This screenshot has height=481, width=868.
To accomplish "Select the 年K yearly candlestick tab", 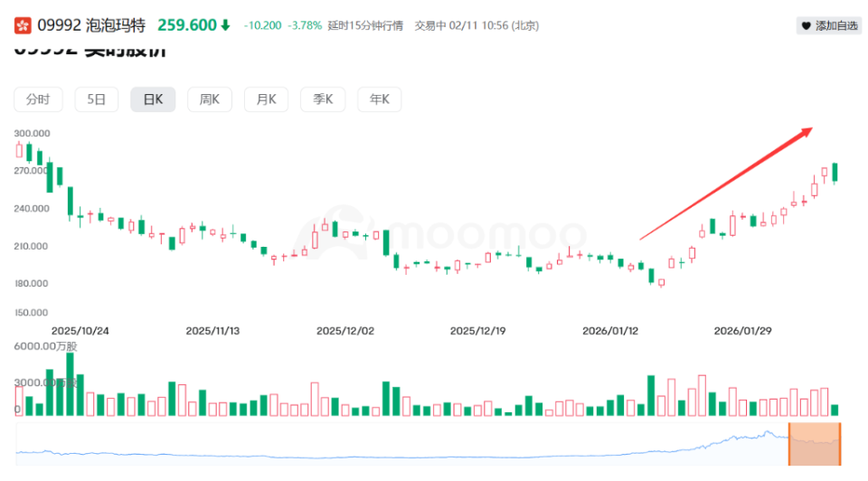I will [379, 99].
